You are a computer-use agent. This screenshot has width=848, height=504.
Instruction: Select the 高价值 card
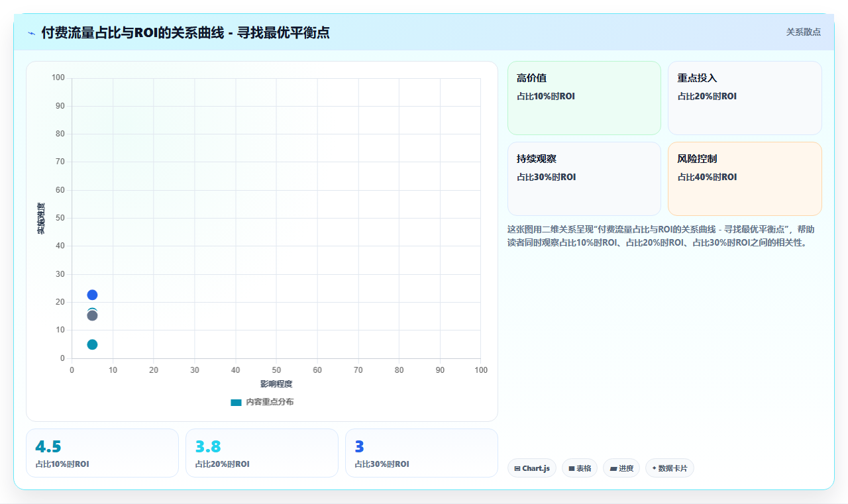(584, 98)
